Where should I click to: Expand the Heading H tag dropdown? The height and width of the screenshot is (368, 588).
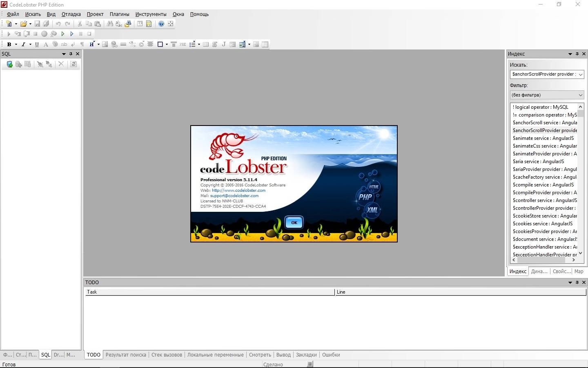click(x=98, y=44)
